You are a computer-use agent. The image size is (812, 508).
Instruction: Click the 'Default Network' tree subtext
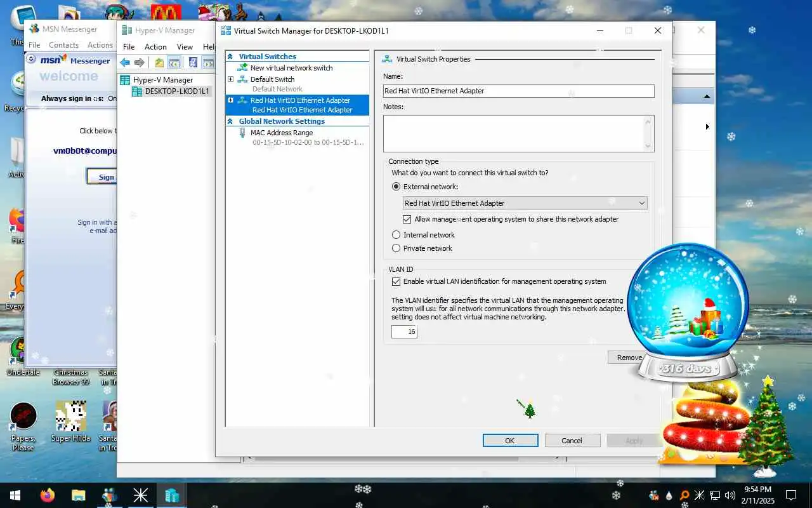pyautogui.click(x=277, y=89)
